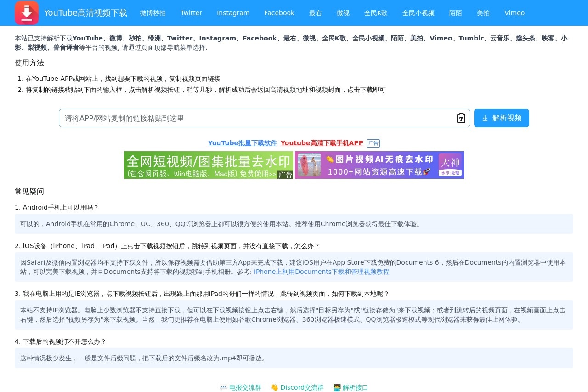Open the Twitter section from the navigation bar
The width and height of the screenshot is (588, 392).
191,13
